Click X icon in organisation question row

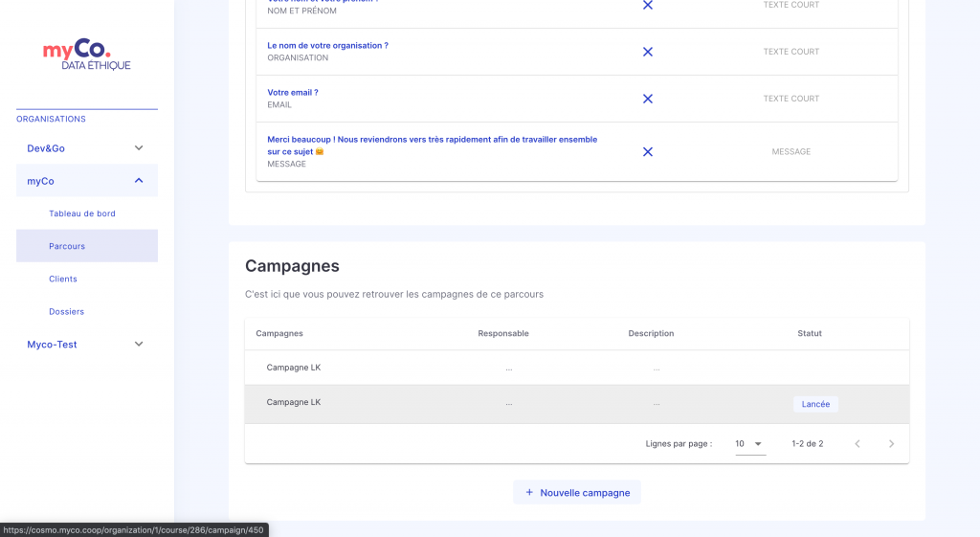point(648,52)
